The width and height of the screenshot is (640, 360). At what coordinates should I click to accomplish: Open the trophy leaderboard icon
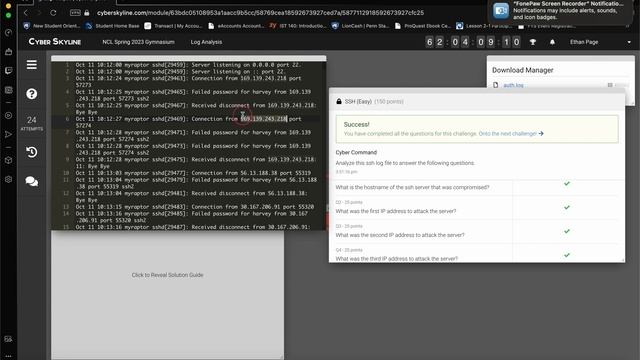533,42
